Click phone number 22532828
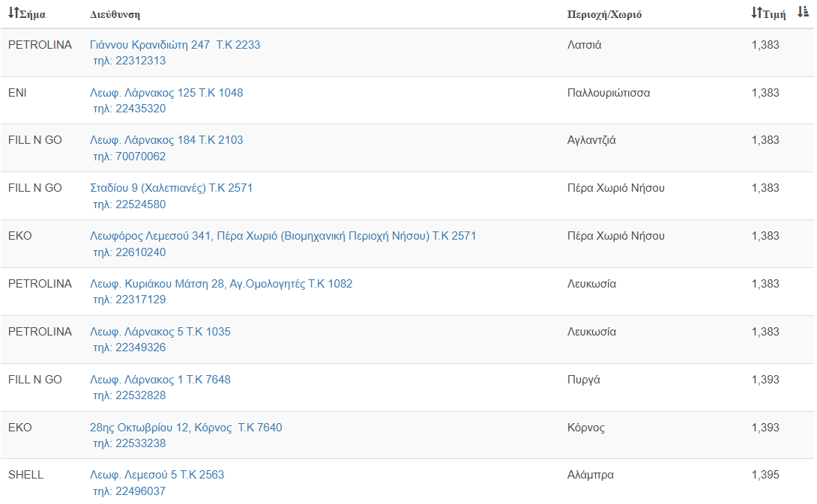 pyautogui.click(x=140, y=395)
